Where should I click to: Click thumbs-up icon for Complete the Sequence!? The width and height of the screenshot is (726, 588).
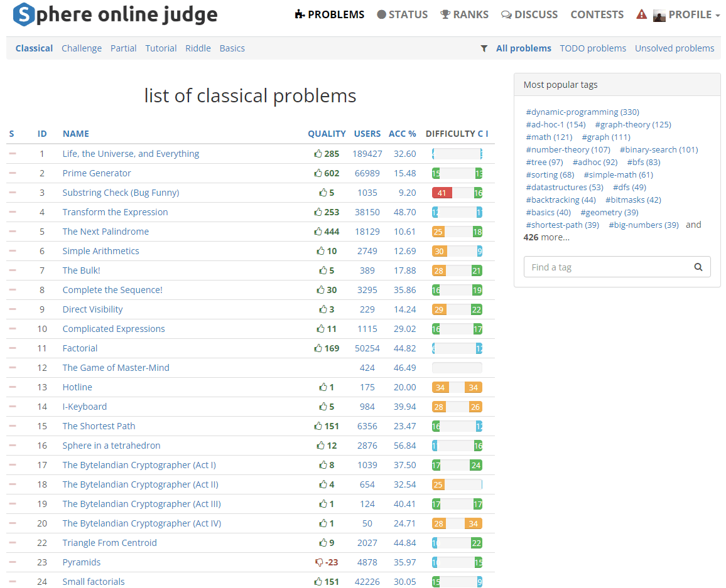coord(321,289)
